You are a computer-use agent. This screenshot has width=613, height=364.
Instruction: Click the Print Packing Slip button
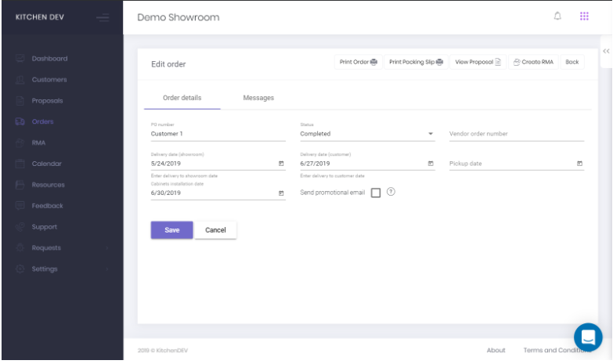pos(416,62)
